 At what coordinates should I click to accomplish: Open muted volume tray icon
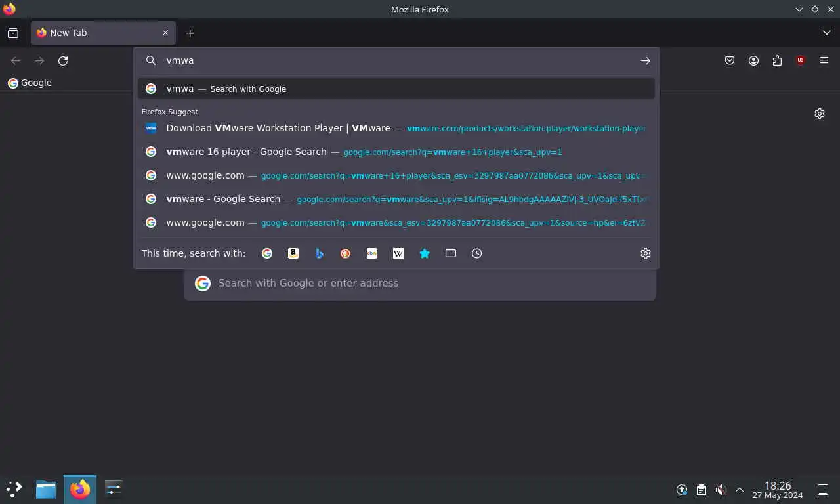click(x=721, y=490)
